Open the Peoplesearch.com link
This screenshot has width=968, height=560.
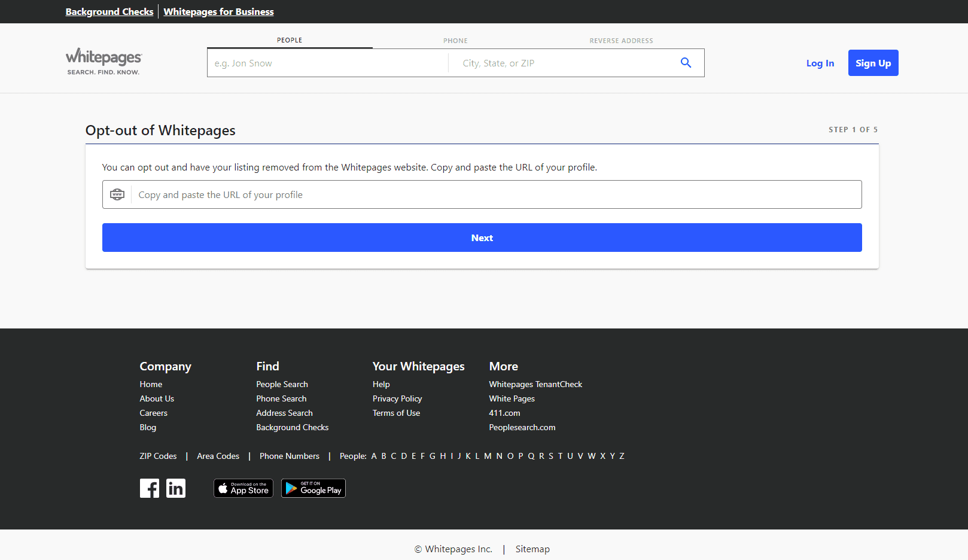pyautogui.click(x=522, y=427)
